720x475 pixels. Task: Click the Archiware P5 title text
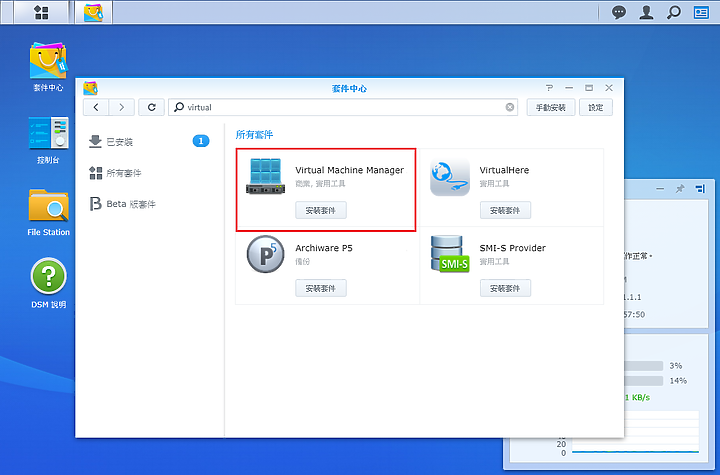[324, 248]
